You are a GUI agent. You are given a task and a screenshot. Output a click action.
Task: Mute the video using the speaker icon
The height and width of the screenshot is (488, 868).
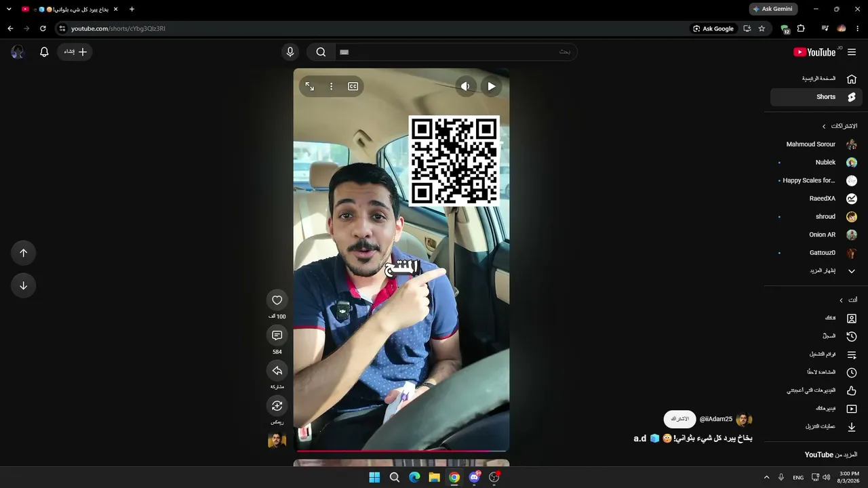click(x=465, y=86)
